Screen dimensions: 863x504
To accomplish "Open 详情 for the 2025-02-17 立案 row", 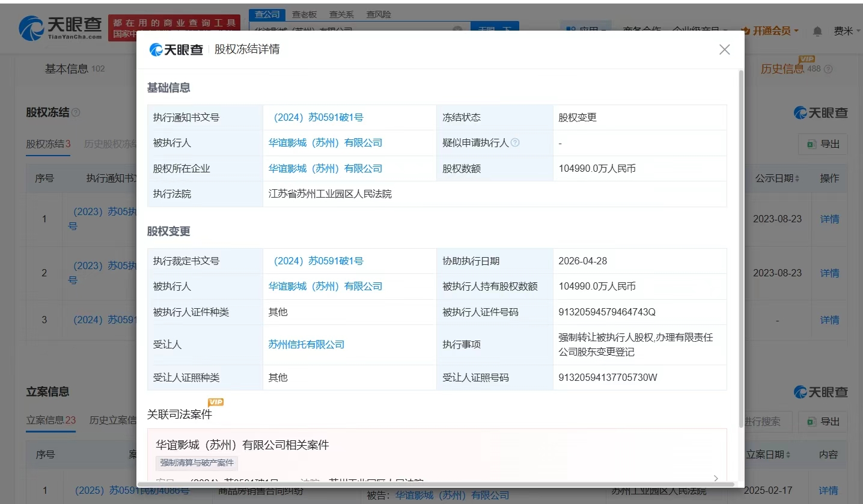I will [829, 491].
